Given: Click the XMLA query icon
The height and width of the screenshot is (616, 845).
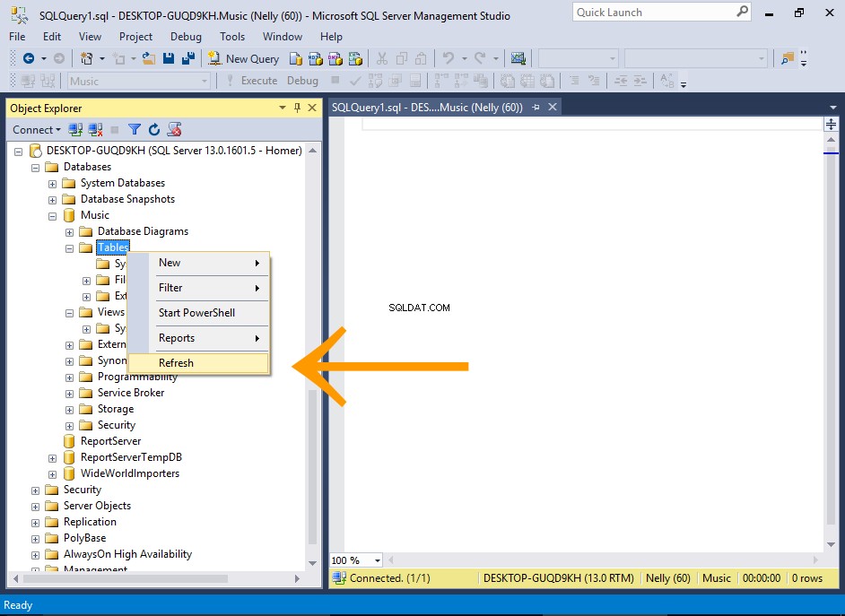Looking at the screenshot, I should pyautogui.click(x=355, y=58).
